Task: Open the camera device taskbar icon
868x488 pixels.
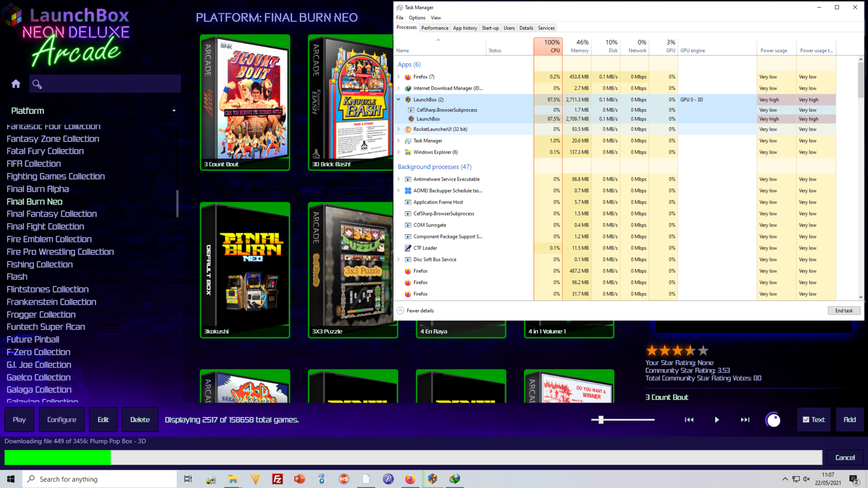Action: 211,479
